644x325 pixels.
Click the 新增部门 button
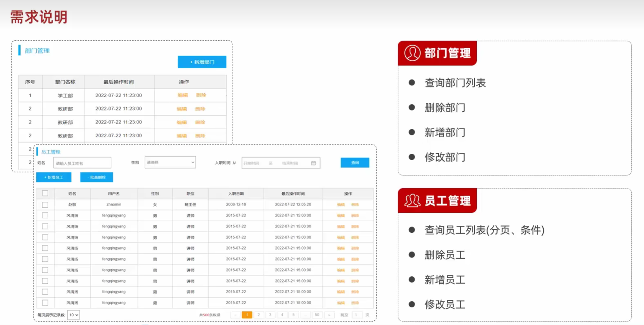pyautogui.click(x=202, y=62)
